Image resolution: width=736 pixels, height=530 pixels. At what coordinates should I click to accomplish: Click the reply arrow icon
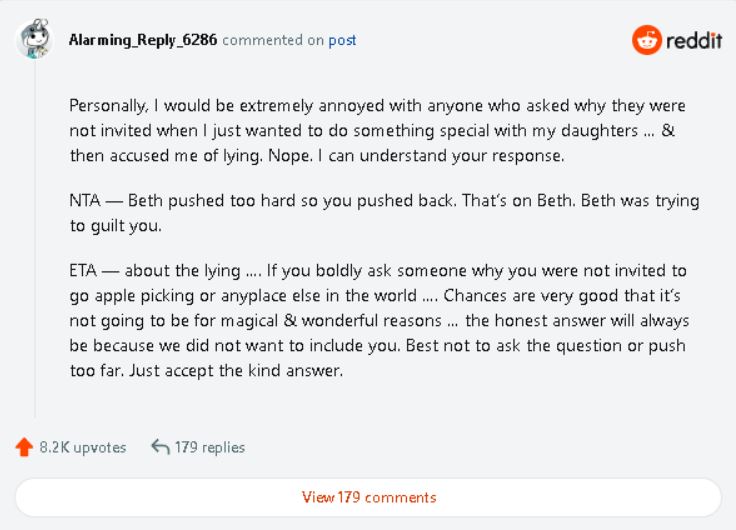pos(159,447)
